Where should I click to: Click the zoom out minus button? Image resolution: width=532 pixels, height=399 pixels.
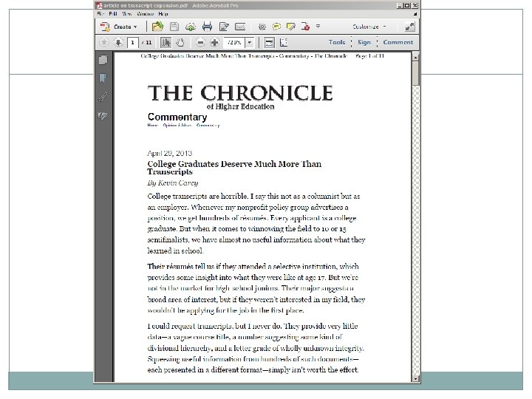click(x=200, y=42)
